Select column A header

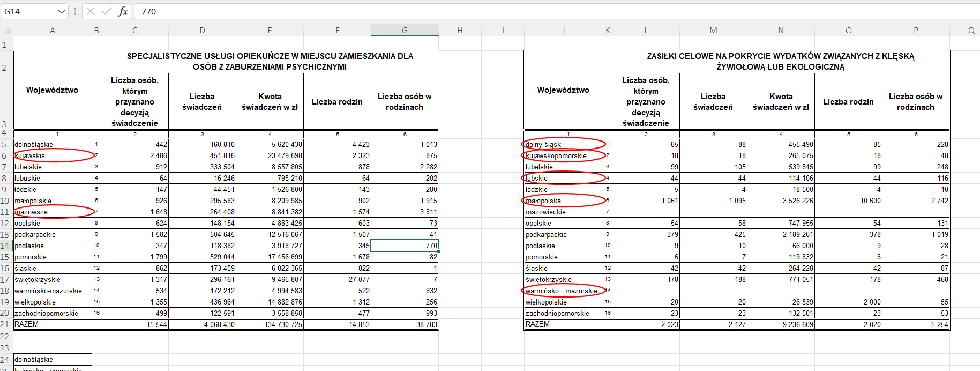point(53,31)
